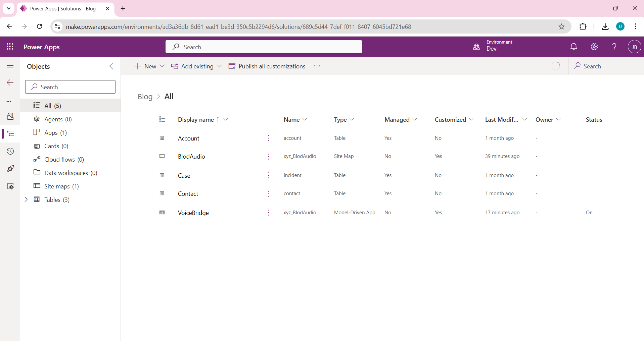The width and height of the screenshot is (644, 341).
Task: Toggle the hamburger navigation menu
Action: (x=10, y=66)
